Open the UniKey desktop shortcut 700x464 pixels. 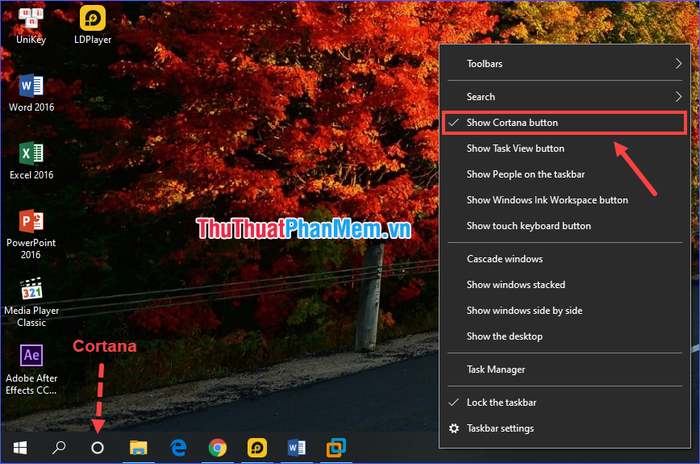pyautogui.click(x=31, y=26)
